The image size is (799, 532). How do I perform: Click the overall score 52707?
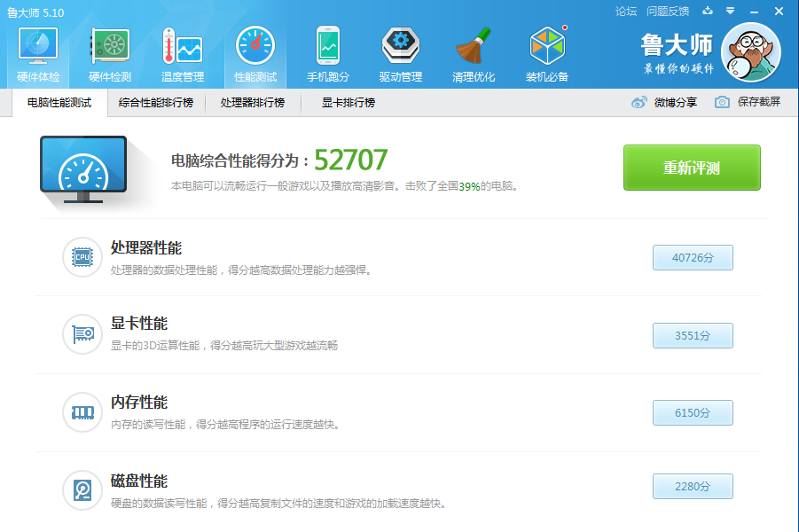point(351,160)
